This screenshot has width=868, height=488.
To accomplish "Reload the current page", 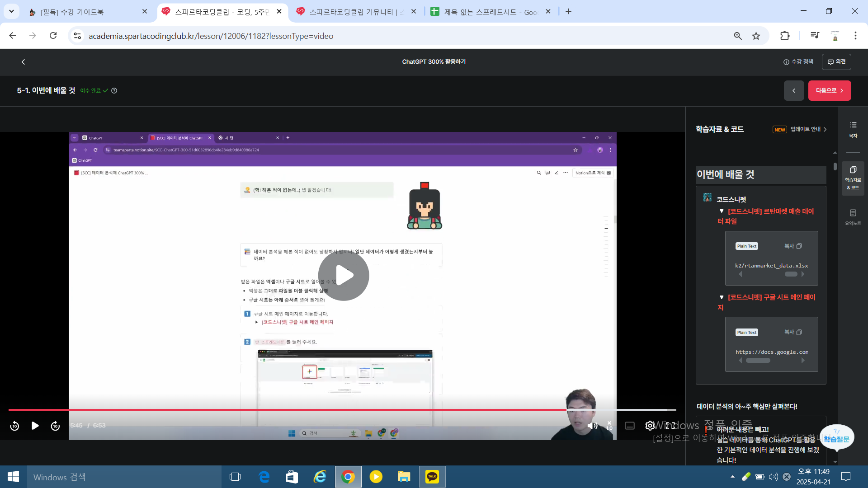I will coord(53,36).
